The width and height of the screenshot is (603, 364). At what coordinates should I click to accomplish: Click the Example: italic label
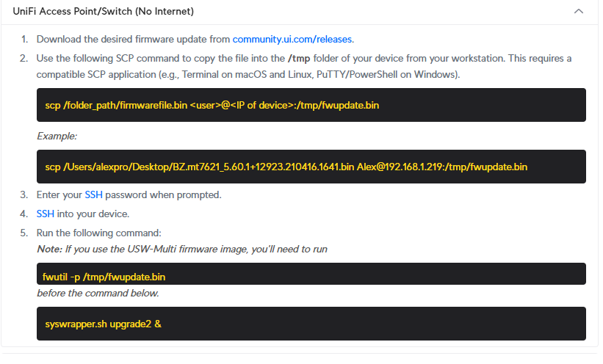(57, 136)
